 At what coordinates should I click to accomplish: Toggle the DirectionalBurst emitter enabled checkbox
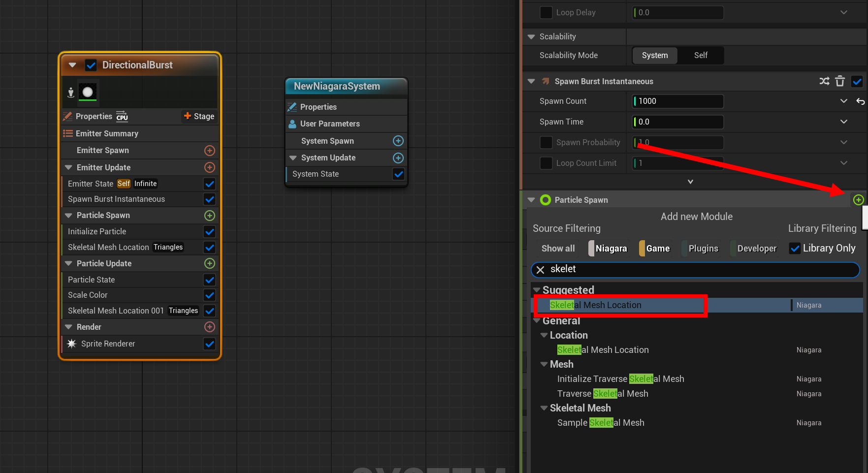pyautogui.click(x=91, y=65)
